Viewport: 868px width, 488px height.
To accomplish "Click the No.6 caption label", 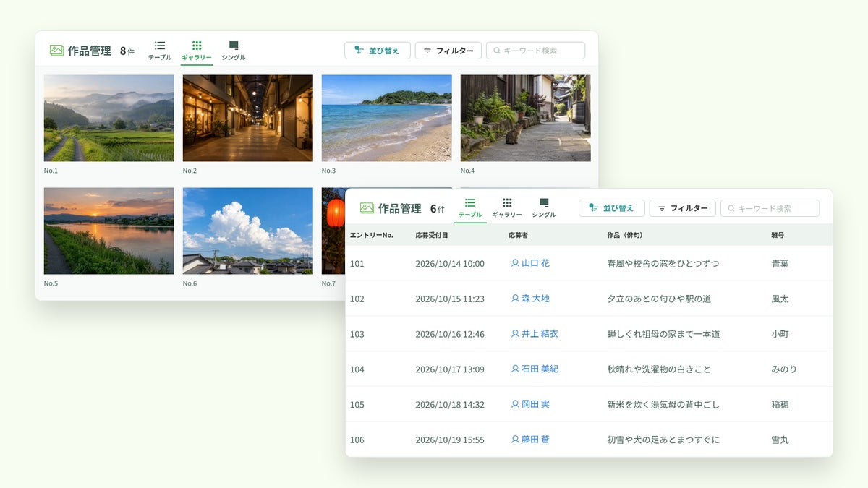I will click(190, 283).
